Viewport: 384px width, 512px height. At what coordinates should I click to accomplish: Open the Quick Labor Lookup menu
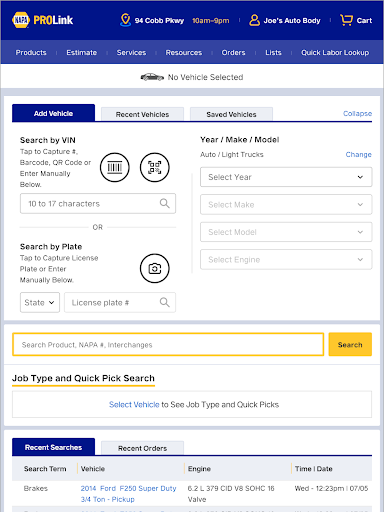pyautogui.click(x=335, y=53)
